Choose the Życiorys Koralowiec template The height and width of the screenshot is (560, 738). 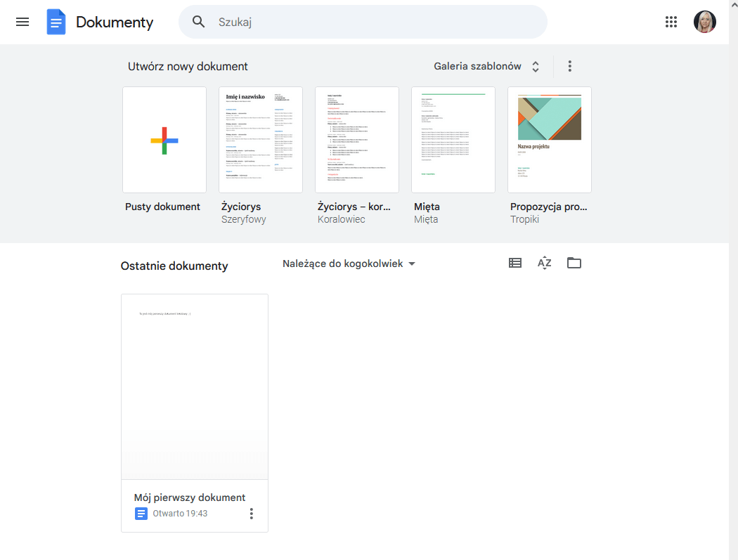(x=357, y=140)
